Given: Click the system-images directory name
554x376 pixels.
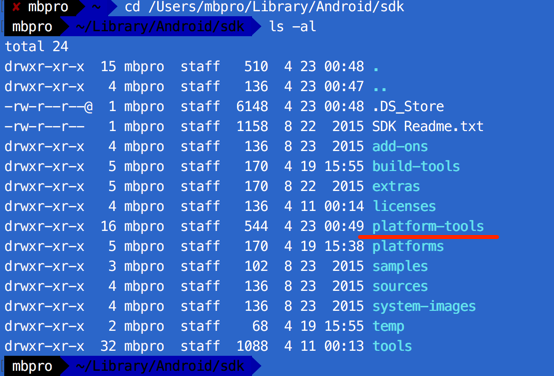Looking at the screenshot, I should 424,306.
